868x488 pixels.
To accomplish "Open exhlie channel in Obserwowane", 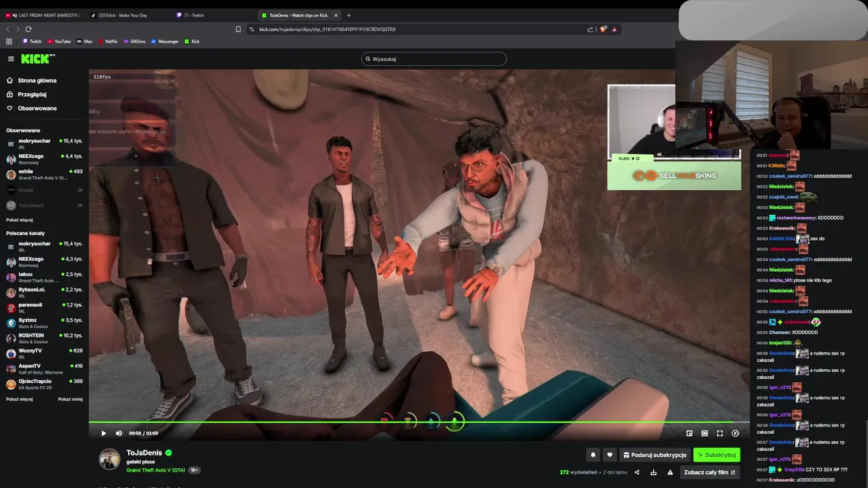I will (44, 174).
